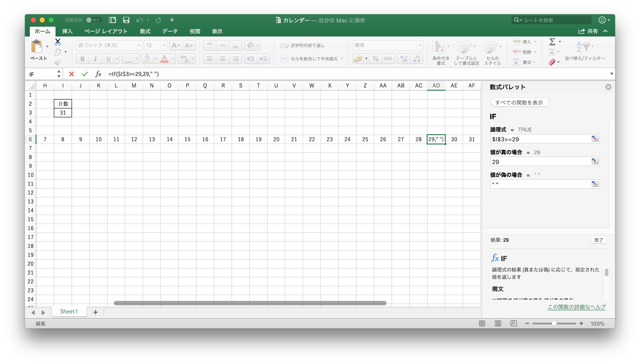Toggle italic formatting button
Screen dimensions: 640x364
tap(95, 59)
